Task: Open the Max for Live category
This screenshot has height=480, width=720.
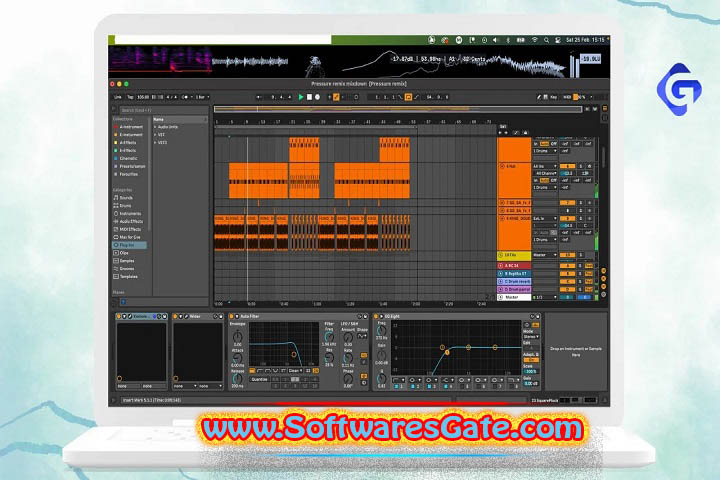Action: [x=129, y=237]
